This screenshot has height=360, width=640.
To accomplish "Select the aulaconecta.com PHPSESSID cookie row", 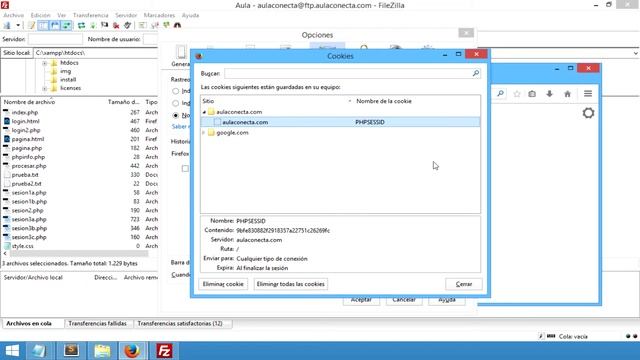I will (340, 122).
